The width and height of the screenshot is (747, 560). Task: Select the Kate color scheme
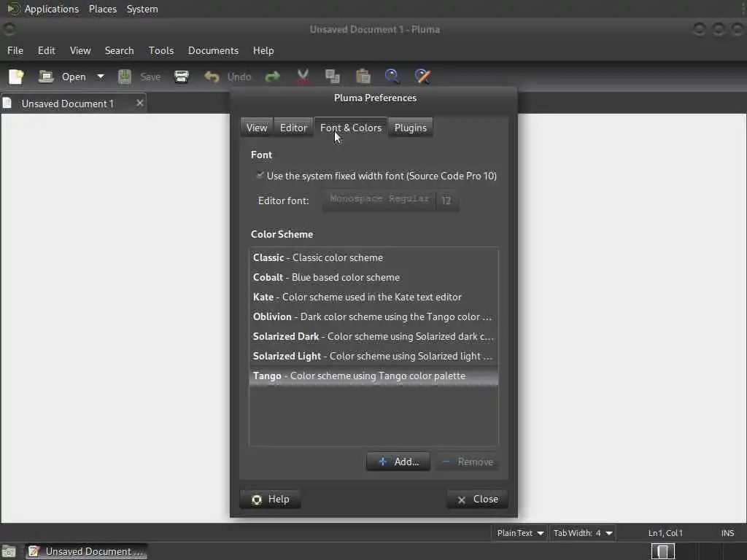point(373,297)
